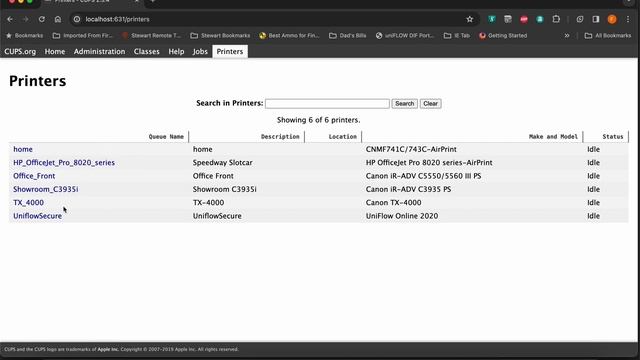Screen dimensions: 640x360
Task: Click the localhost:631/printers address bar
Action: tap(265, 19)
